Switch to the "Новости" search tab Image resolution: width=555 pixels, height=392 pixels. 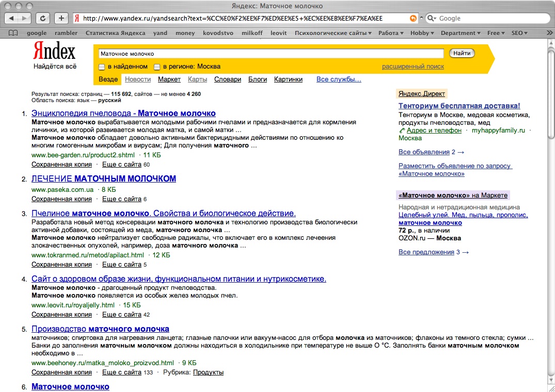click(x=138, y=79)
